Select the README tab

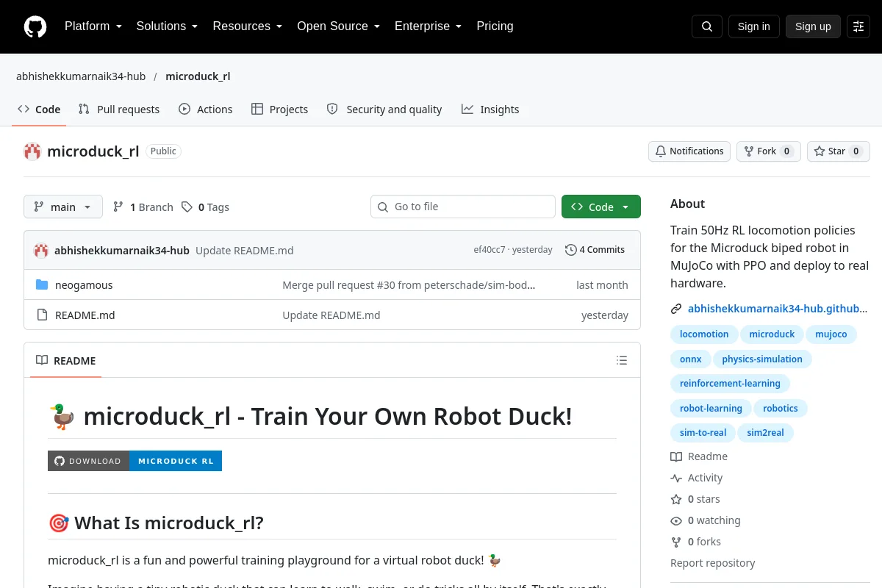tap(66, 360)
